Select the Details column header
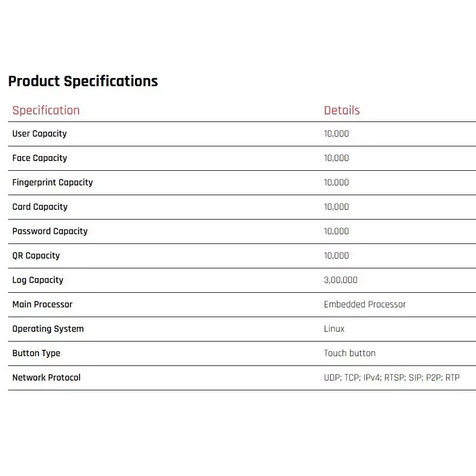The width and height of the screenshot is (476, 476). click(342, 110)
